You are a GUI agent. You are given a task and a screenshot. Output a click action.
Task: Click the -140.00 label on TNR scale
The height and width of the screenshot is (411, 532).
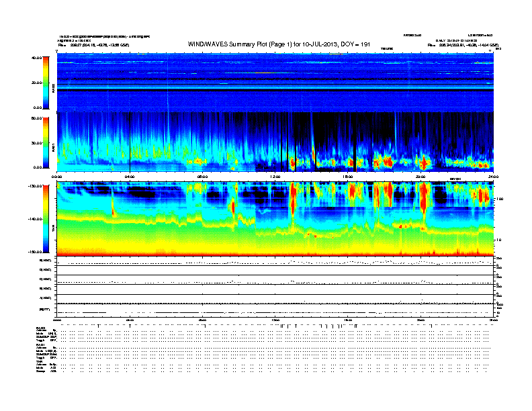(x=36, y=219)
